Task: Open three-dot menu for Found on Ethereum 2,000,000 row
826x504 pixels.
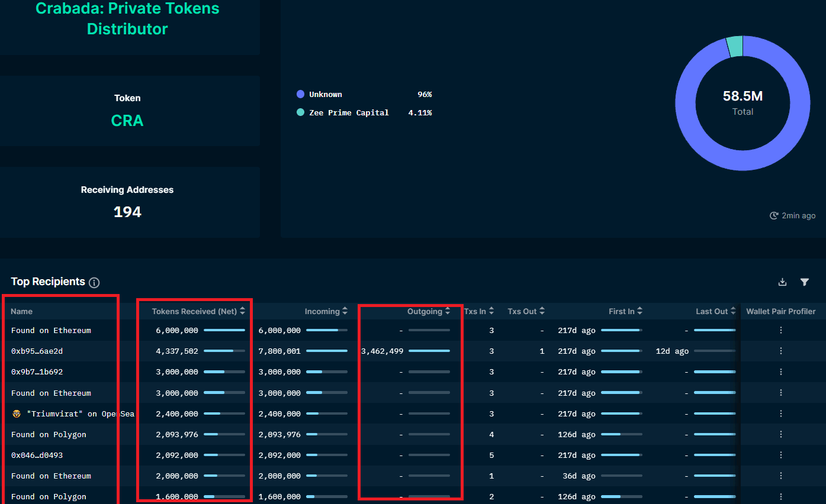Action: click(x=781, y=476)
